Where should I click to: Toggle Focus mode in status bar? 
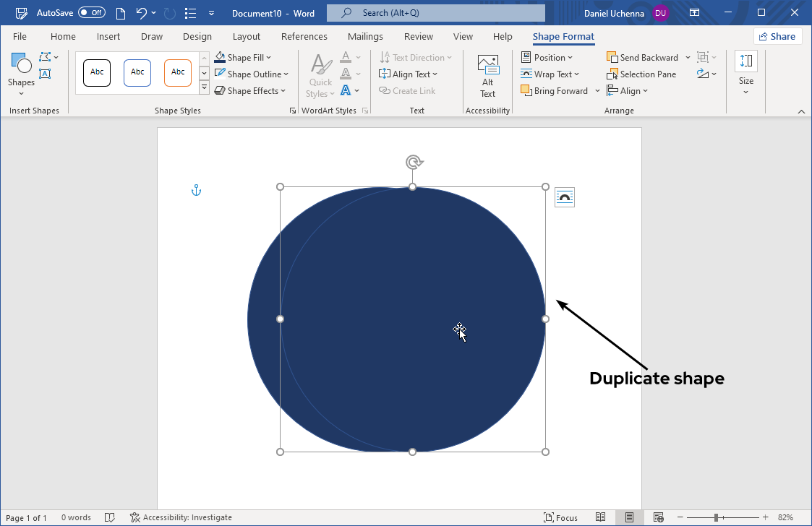click(560, 517)
